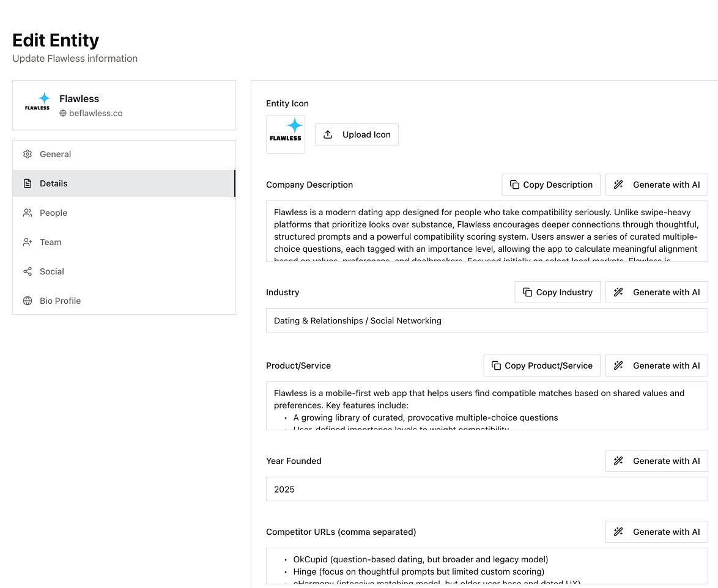
Task: Click copy icon in Copy Product/Service
Action: [496, 365]
